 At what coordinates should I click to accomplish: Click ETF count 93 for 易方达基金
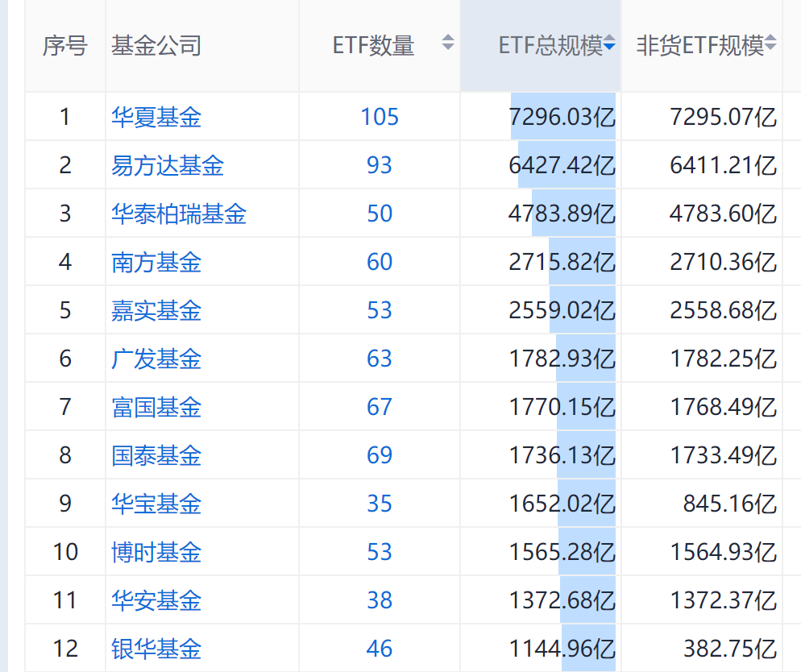(x=380, y=165)
